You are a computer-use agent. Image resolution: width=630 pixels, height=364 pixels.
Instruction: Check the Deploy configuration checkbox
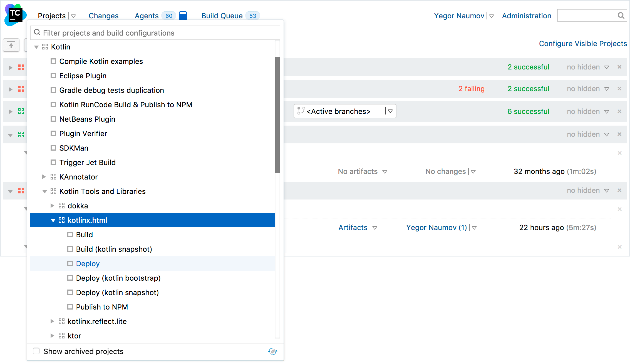70,263
